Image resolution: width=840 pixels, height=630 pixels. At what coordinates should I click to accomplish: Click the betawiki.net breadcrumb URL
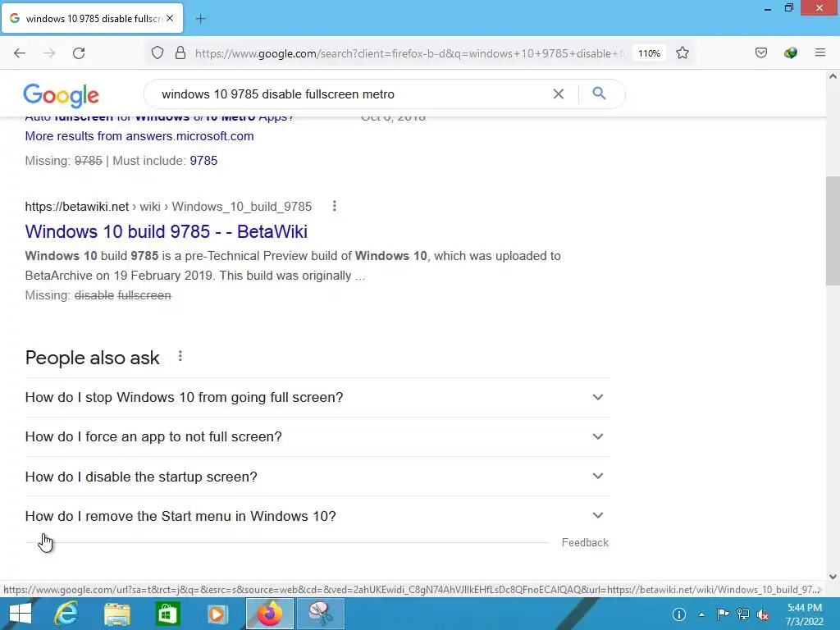point(168,207)
